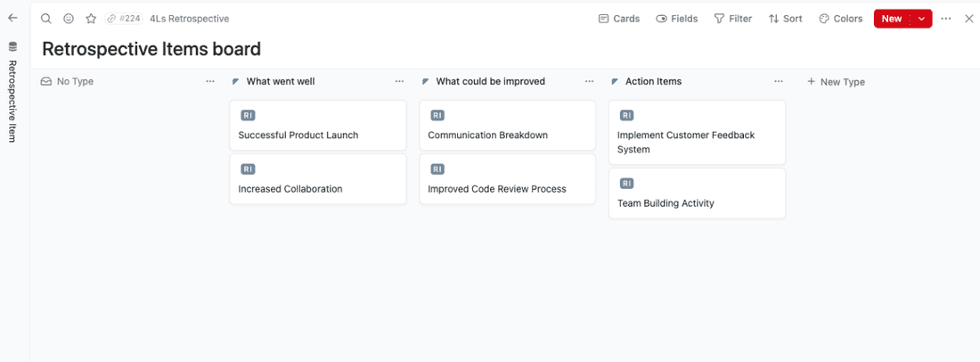Star the board as favorite
This screenshot has height=362, width=980.
pos(91,19)
